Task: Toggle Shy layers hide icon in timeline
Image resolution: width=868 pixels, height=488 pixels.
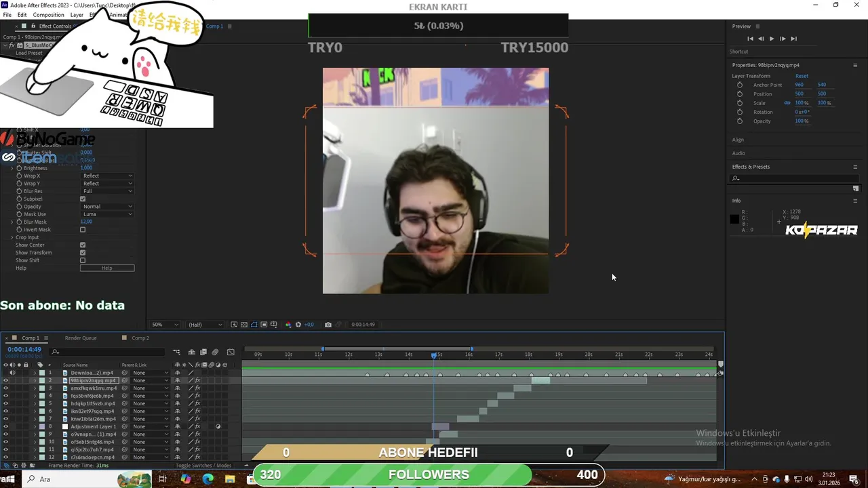Action: pyautogui.click(x=191, y=352)
